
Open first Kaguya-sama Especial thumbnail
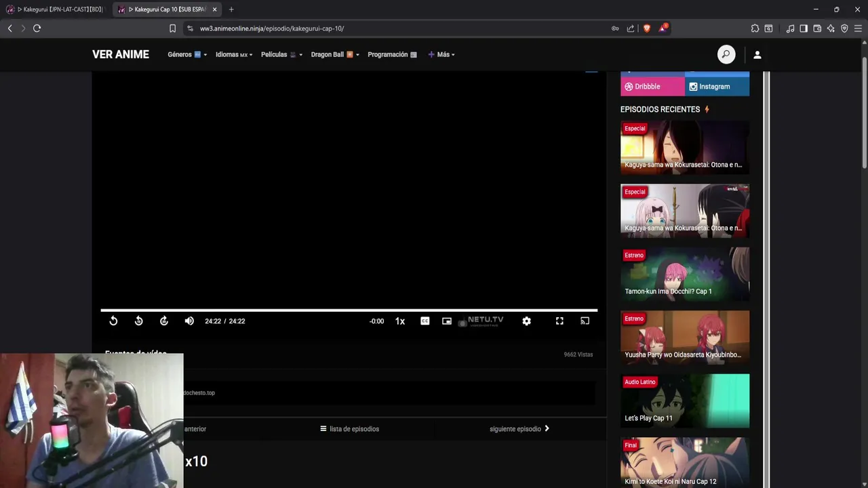(685, 146)
